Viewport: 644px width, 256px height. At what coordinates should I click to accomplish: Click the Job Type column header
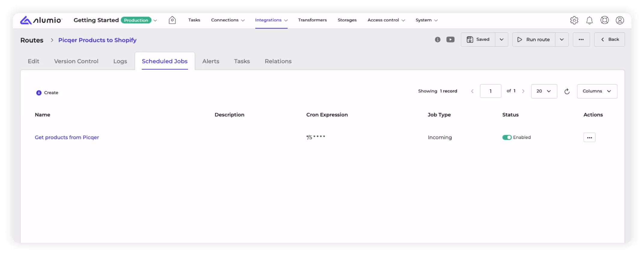tap(439, 115)
